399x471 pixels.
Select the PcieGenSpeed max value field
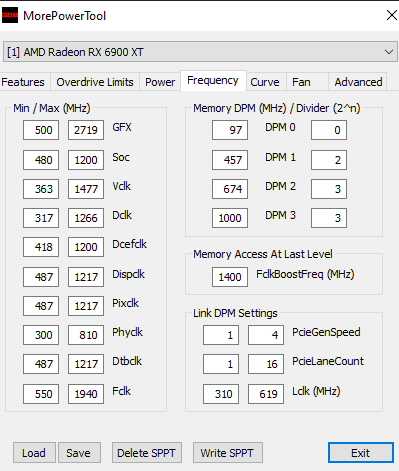pyautogui.click(x=266, y=335)
